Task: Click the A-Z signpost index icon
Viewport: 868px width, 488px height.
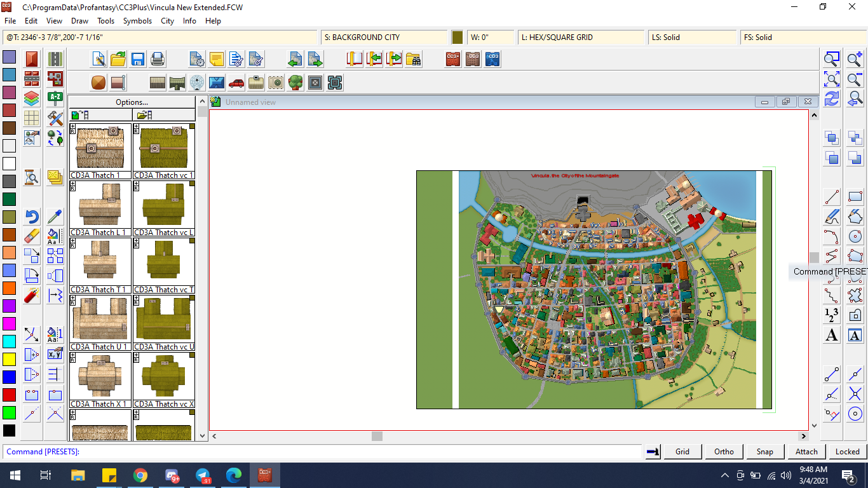Action: click(55, 98)
